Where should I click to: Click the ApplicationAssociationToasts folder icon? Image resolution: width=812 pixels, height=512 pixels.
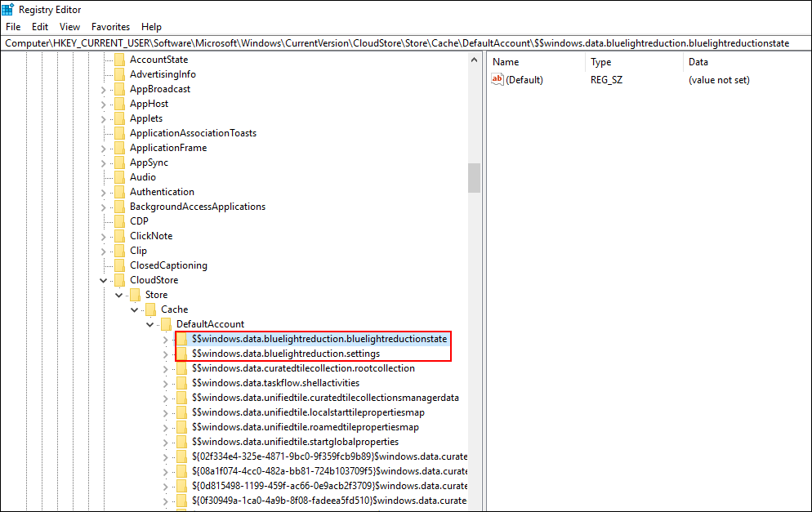(x=119, y=133)
